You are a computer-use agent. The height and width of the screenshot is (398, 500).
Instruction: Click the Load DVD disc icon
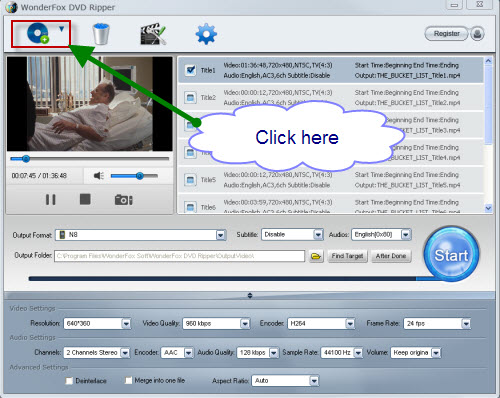(x=38, y=33)
